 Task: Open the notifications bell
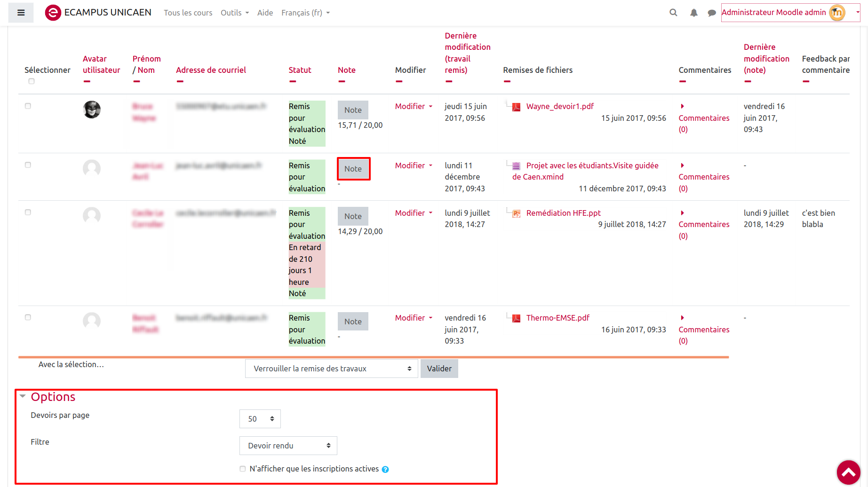pyautogui.click(x=693, y=13)
